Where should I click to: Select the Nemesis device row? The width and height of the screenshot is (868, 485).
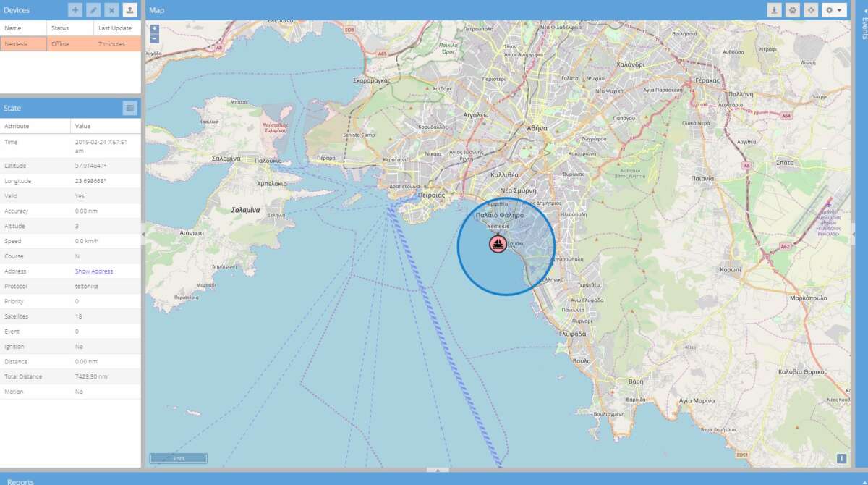(70, 43)
